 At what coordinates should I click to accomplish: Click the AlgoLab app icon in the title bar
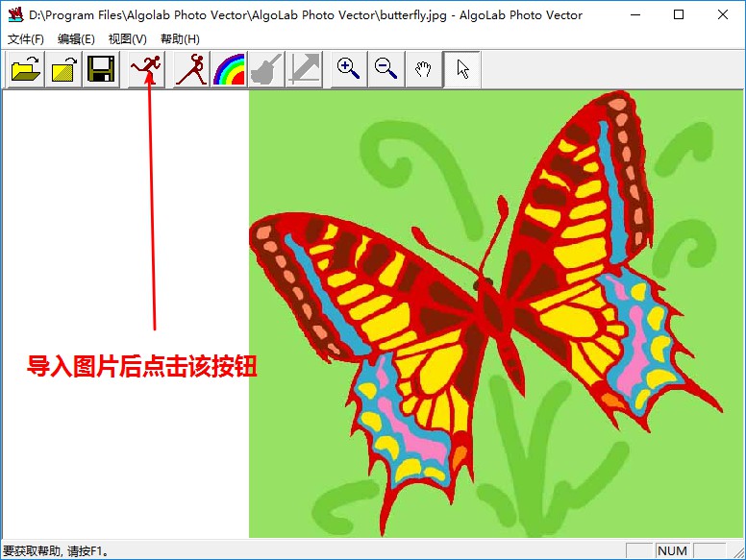click(15, 14)
